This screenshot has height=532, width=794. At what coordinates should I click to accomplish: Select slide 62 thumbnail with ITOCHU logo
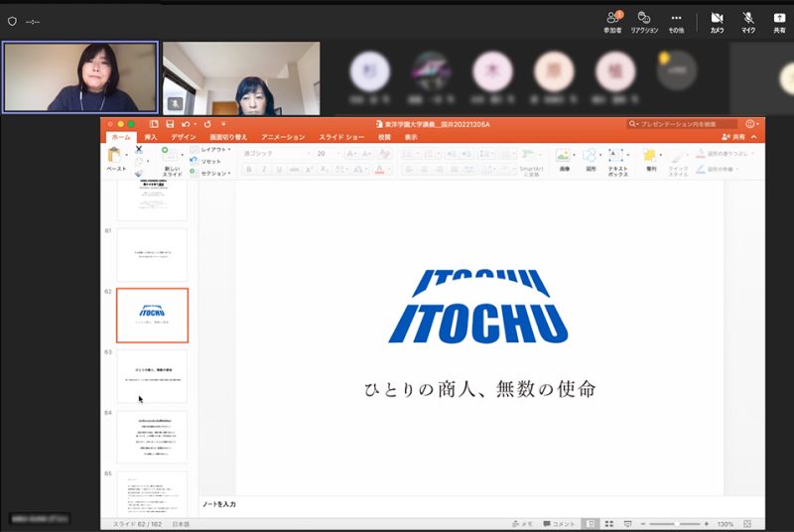click(153, 316)
